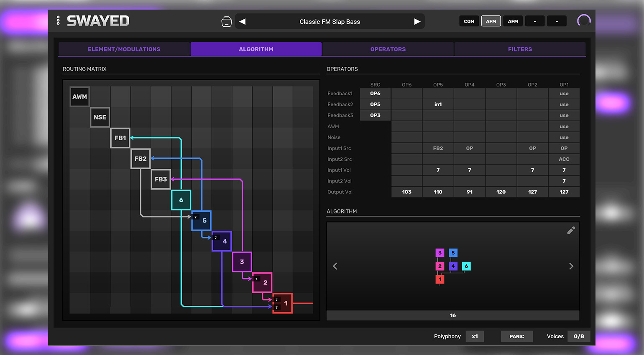Open the three-dot menu beside SWAYED logo
644x355 pixels.
58,20
